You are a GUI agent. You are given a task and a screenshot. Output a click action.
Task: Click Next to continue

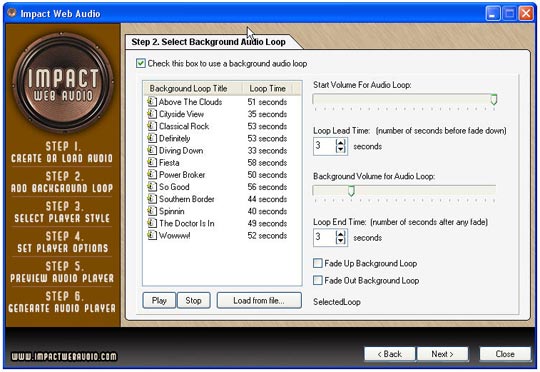click(443, 354)
